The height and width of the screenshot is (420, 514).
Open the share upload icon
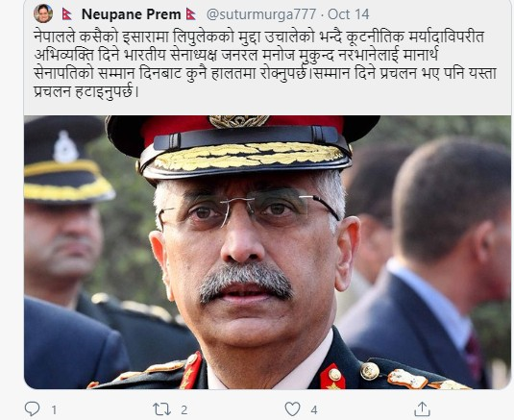(x=422, y=408)
